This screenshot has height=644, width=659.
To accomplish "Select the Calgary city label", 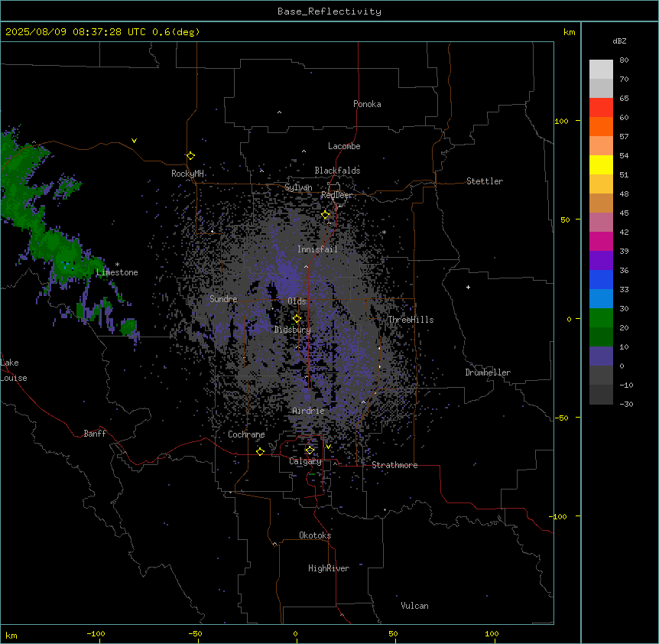I will tap(306, 461).
